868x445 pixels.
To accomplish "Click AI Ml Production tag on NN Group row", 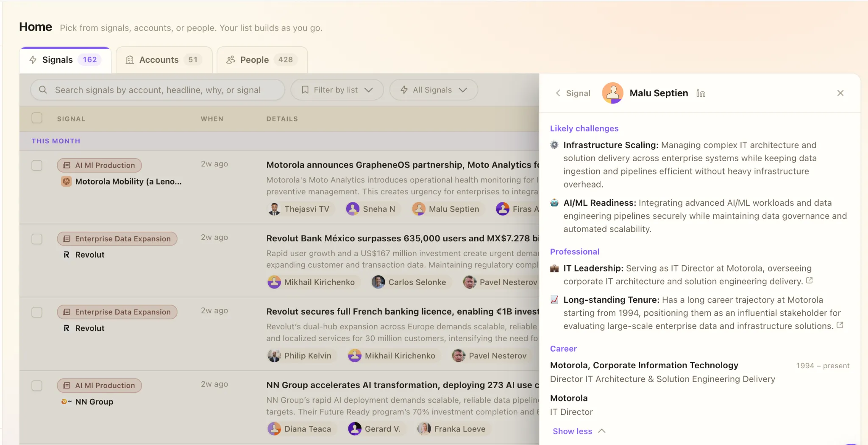I will pyautogui.click(x=99, y=386).
